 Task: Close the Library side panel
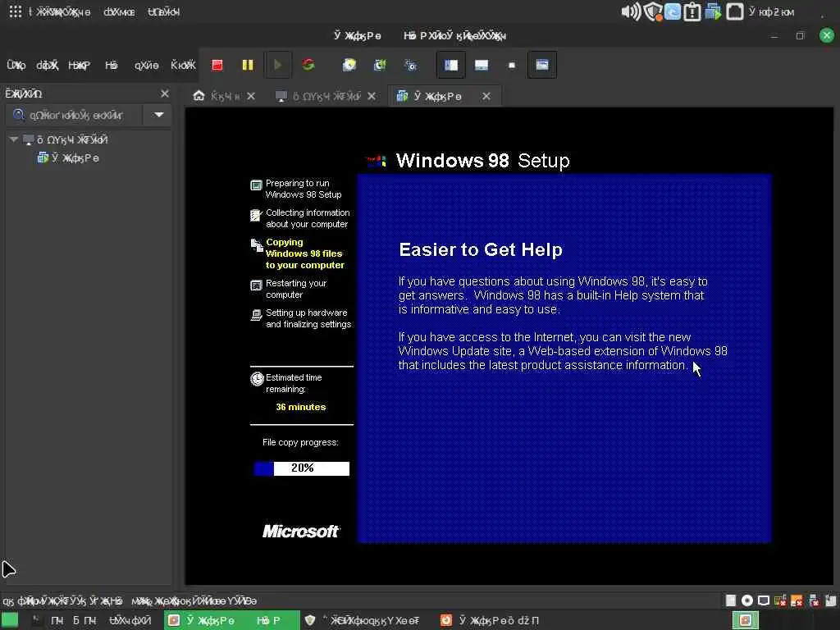(164, 94)
